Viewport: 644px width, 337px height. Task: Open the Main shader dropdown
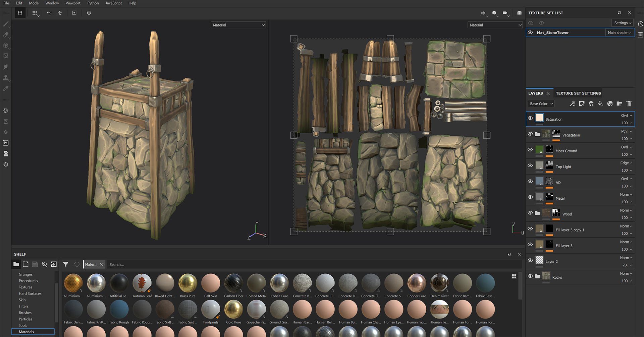[619, 32]
